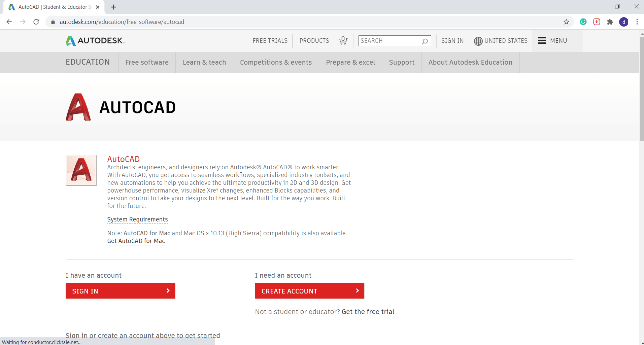Screen dimensions: 644x345
Task: Open the UNITED STATES region selector
Action: pyautogui.click(x=506, y=41)
